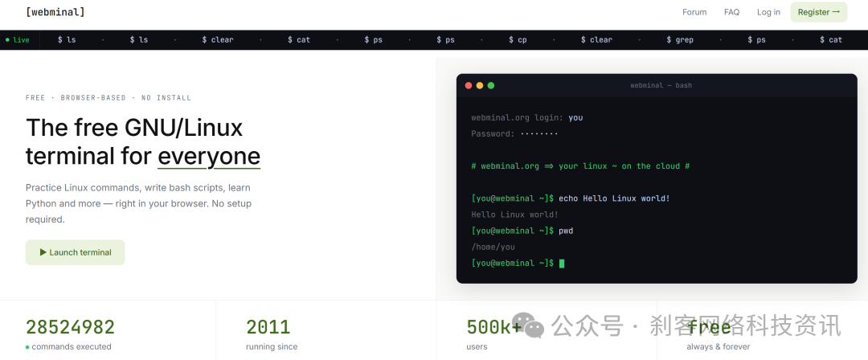
Task: Click the Register button
Action: pyautogui.click(x=818, y=12)
